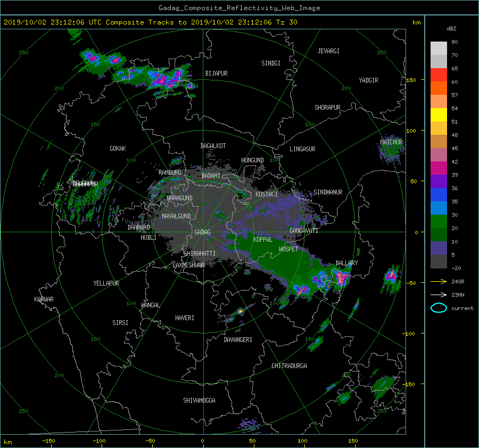Click the JEVARGI city label
Viewport: 479px width, 448px height.
[328, 51]
